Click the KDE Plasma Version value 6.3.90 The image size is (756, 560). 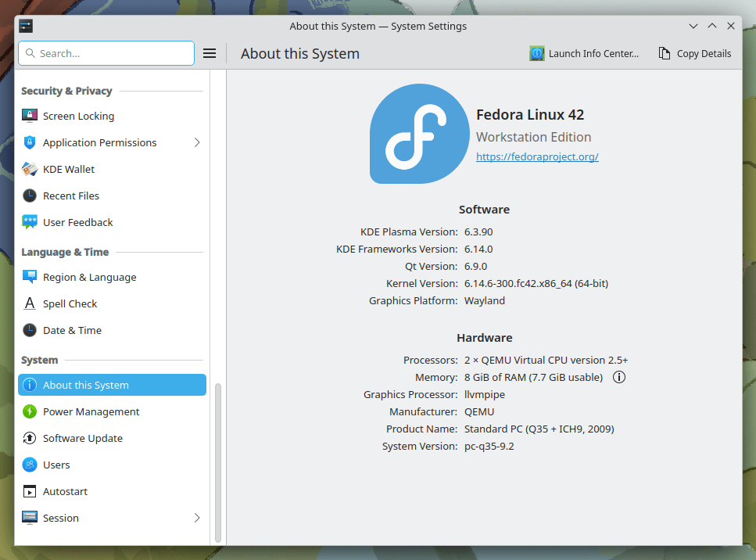(478, 232)
